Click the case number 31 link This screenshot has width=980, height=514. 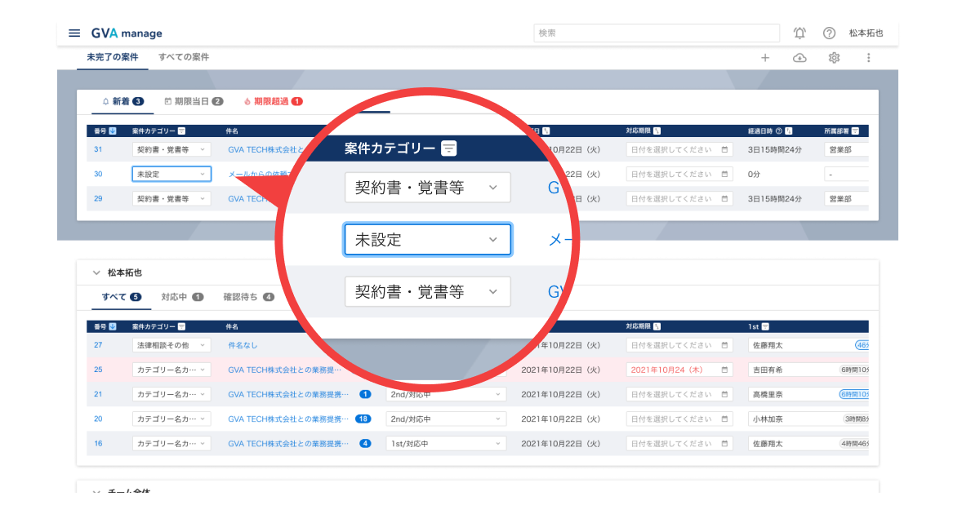(99, 149)
